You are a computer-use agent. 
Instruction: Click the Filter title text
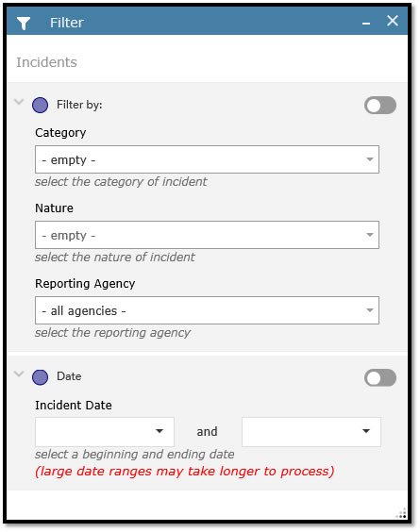67,23
